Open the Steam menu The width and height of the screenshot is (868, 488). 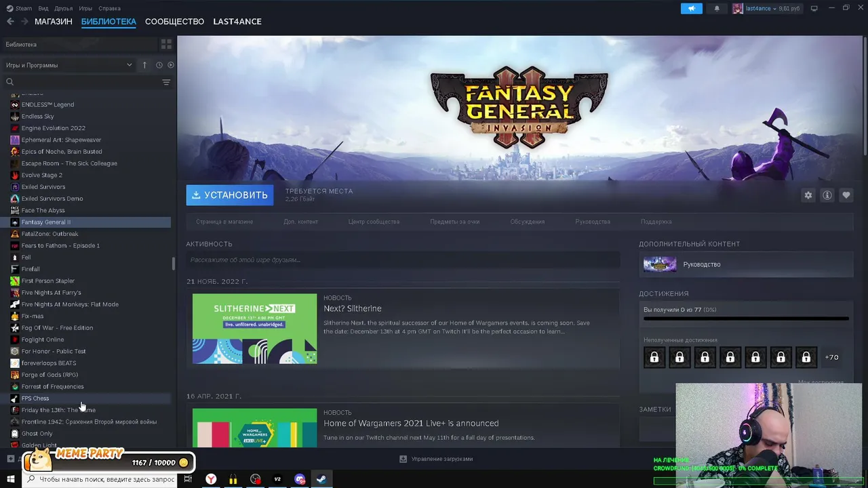pyautogui.click(x=20, y=9)
